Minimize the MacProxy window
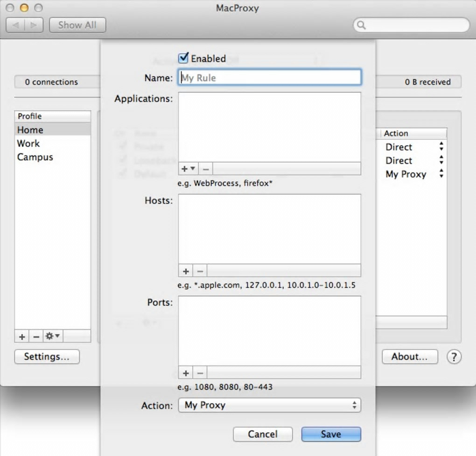 [x=24, y=8]
